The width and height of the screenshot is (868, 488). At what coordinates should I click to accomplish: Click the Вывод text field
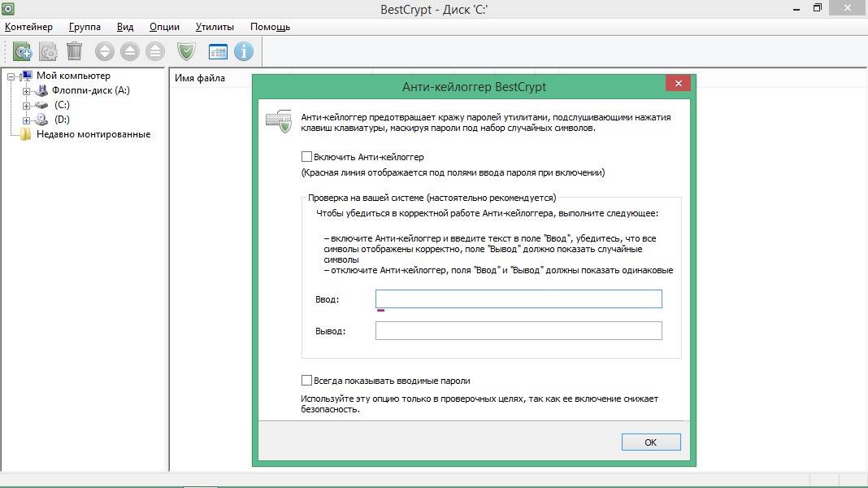coord(519,331)
